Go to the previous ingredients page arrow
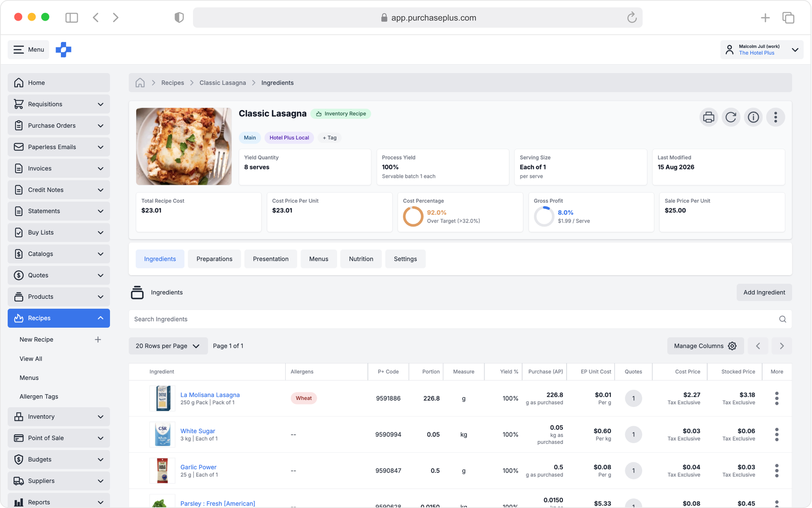 pyautogui.click(x=758, y=346)
